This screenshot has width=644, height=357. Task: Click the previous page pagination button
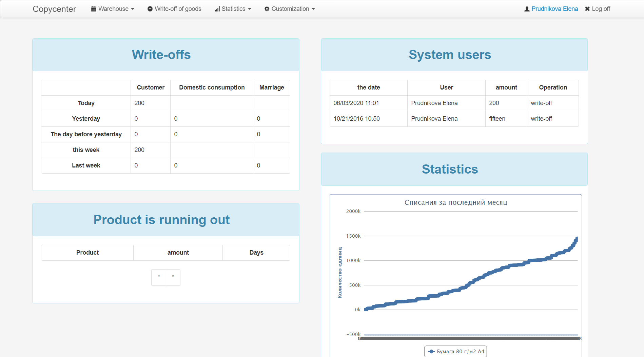tap(159, 277)
